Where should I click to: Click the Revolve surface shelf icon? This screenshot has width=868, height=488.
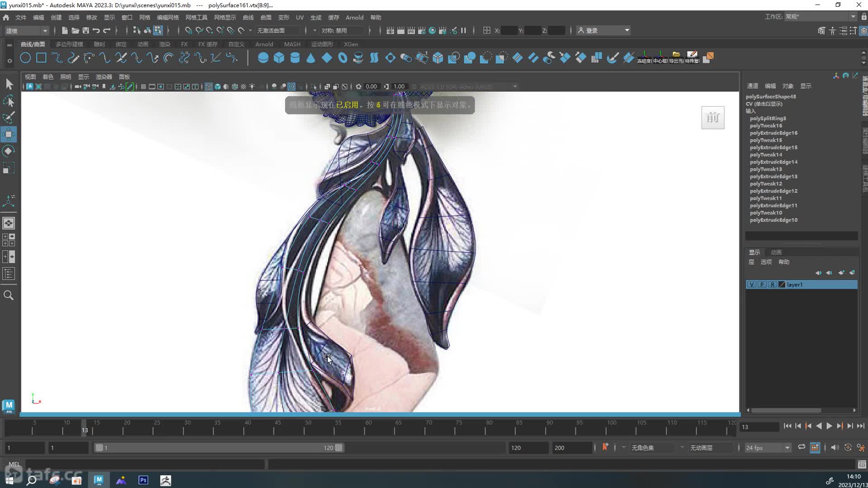pyautogui.click(x=358, y=58)
